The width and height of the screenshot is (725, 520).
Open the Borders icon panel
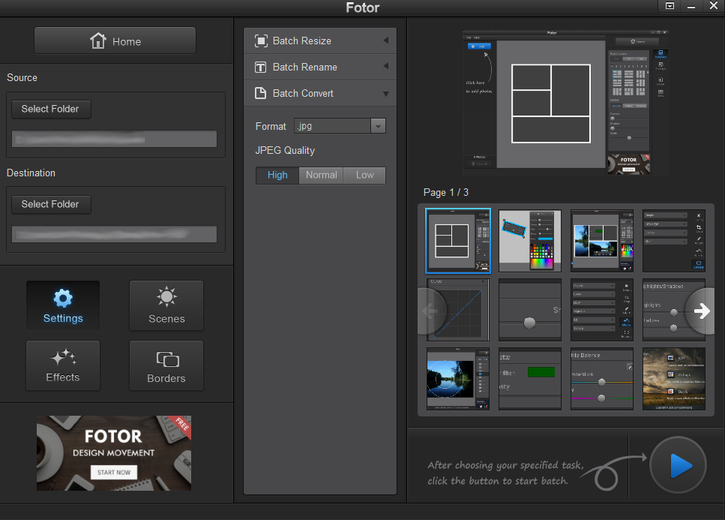pos(166,365)
